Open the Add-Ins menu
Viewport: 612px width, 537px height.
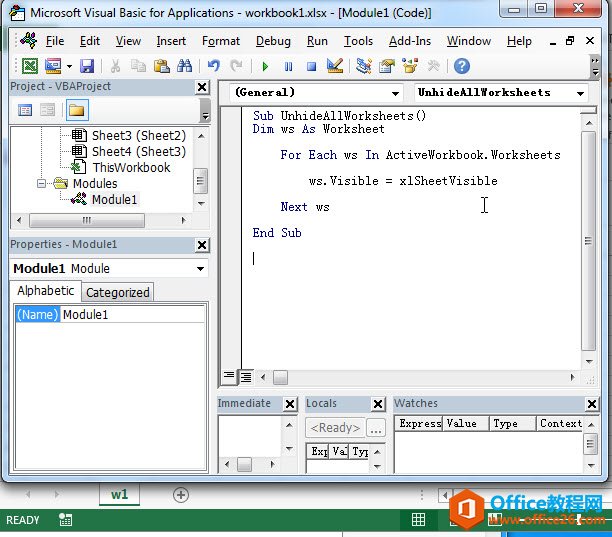410,41
